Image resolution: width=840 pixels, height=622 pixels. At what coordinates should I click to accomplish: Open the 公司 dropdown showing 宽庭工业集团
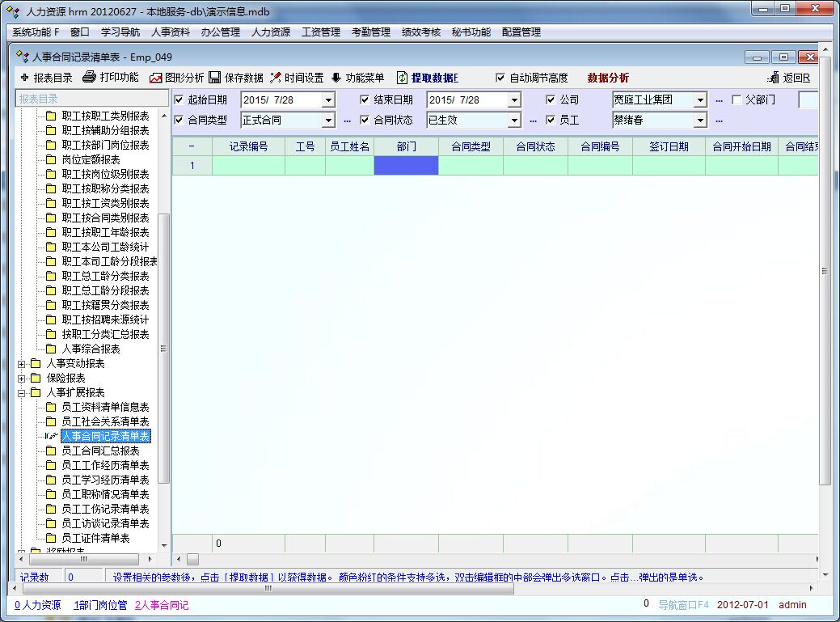(700, 99)
